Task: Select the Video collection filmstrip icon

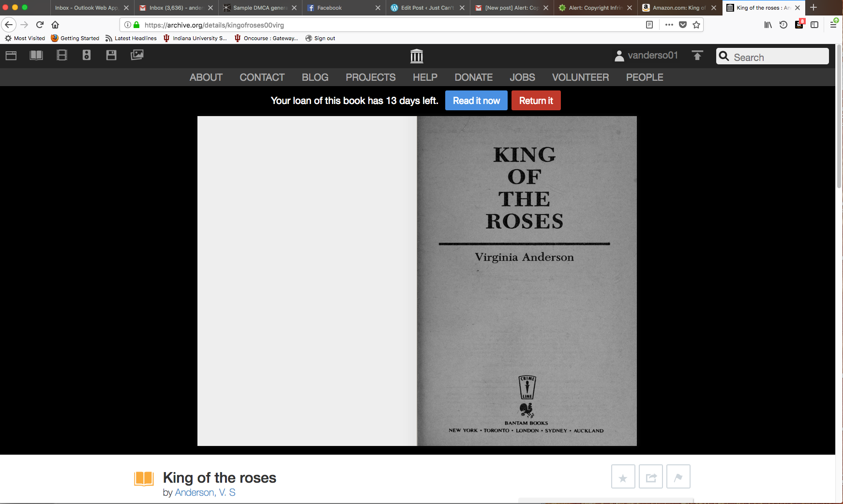Action: pyautogui.click(x=61, y=55)
